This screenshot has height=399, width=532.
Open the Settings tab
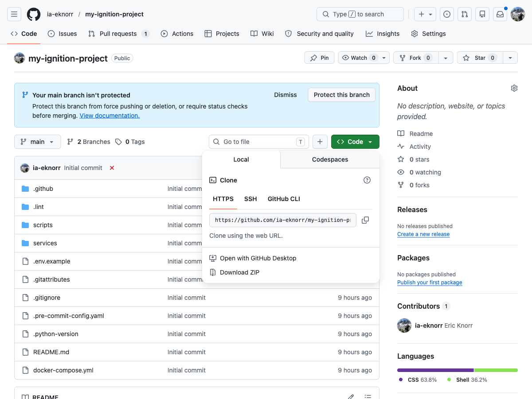428,34
